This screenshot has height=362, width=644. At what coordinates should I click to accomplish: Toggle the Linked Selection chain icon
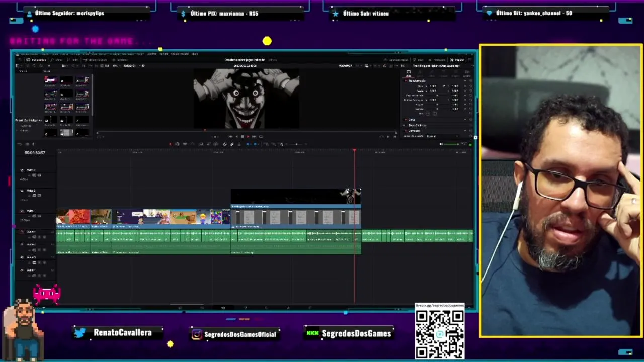(232, 144)
